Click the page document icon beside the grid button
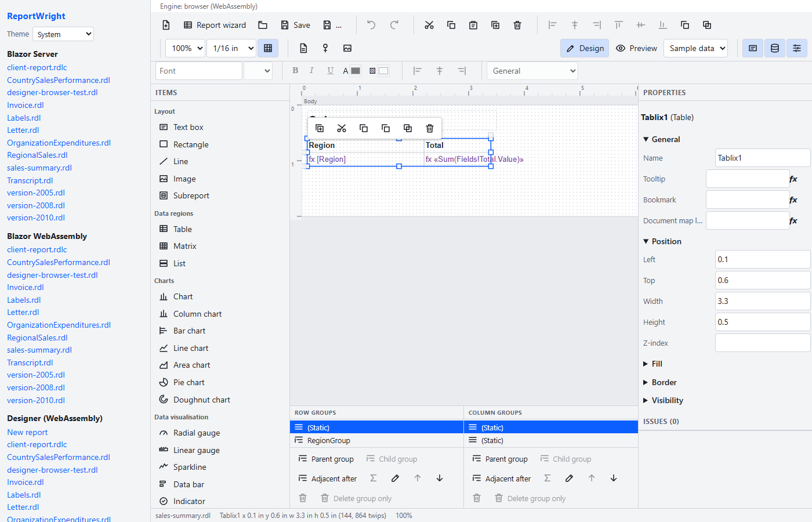Screen dimensions: 812x522 [303, 48]
